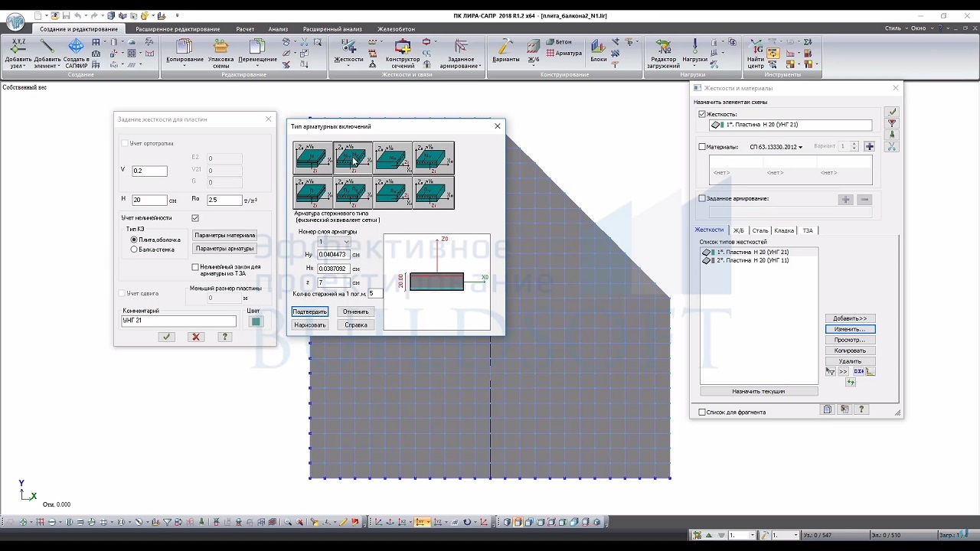The width and height of the screenshot is (980, 551).
Task: Check the Список для фрагмента checkbox
Action: click(702, 412)
